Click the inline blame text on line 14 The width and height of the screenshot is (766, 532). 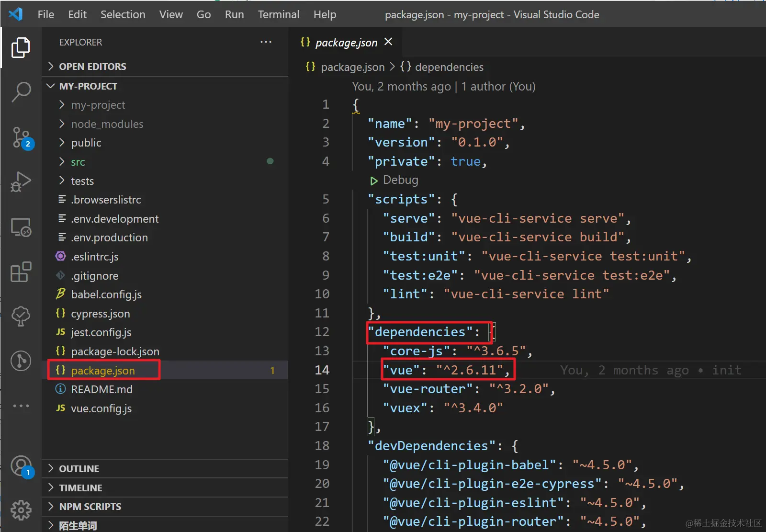click(651, 370)
